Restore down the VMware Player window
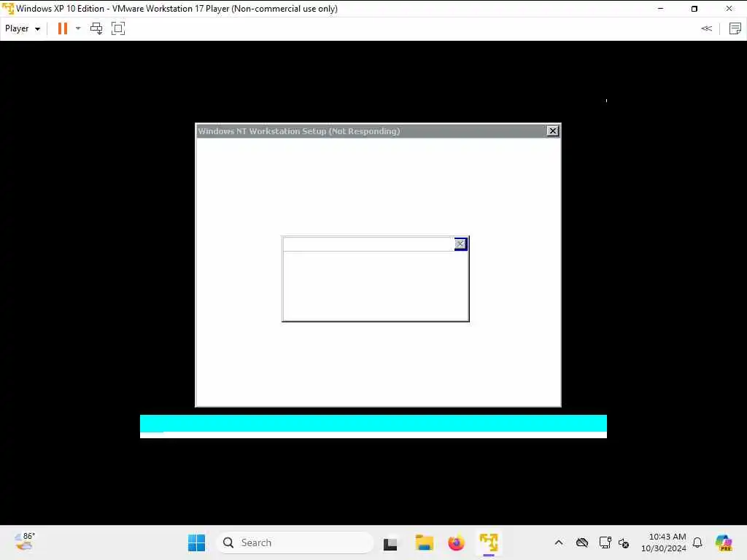Screen dimensions: 747x560 tap(694, 9)
